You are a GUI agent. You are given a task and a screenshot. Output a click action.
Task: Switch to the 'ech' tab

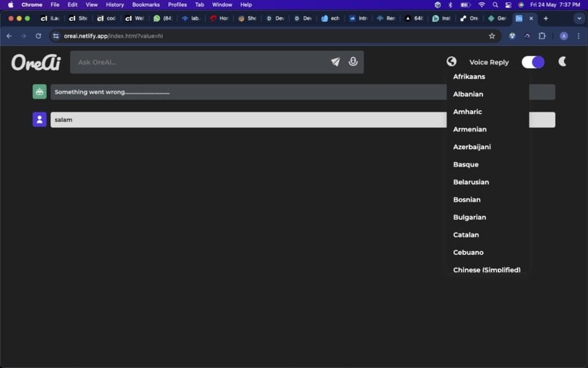click(x=330, y=18)
